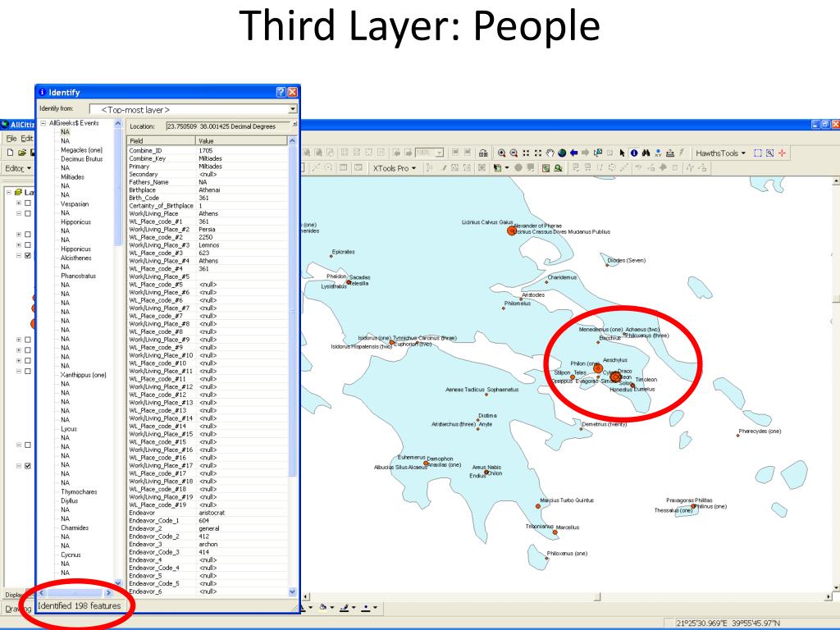The width and height of the screenshot is (840, 630).
Task: Collapse the AllGreeks$ Events tree node
Action: click(x=43, y=123)
